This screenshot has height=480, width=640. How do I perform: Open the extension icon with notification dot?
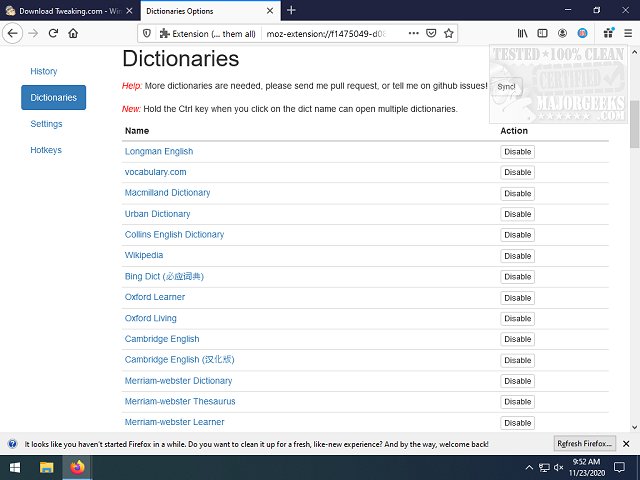coord(609,33)
